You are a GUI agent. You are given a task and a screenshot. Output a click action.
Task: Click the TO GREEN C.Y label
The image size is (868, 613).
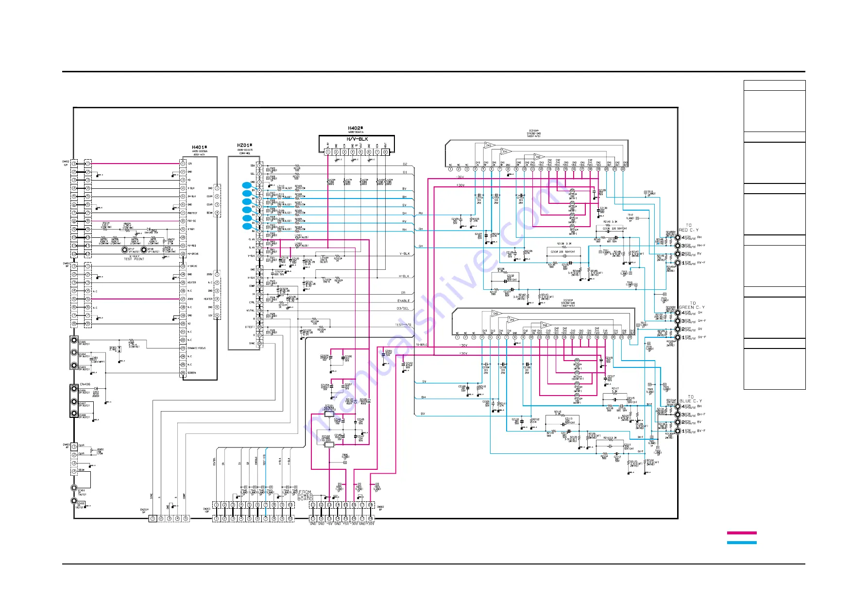point(692,305)
